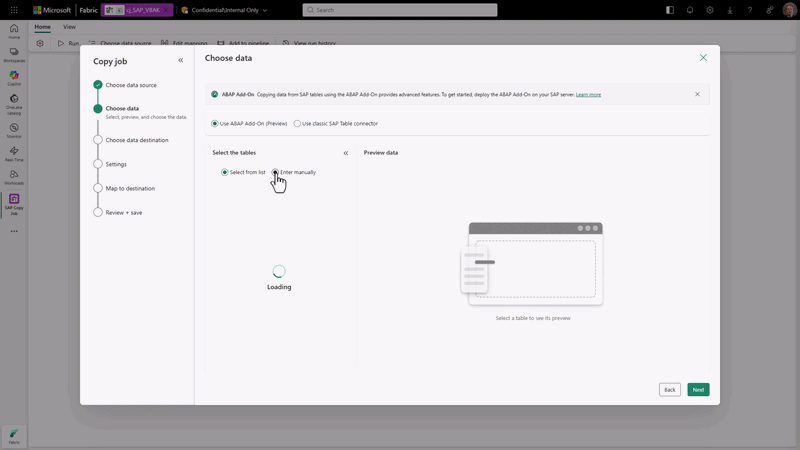Open Monitor in the left sidebar
Image resolution: width=800 pixels, height=450 pixels.
point(14,131)
